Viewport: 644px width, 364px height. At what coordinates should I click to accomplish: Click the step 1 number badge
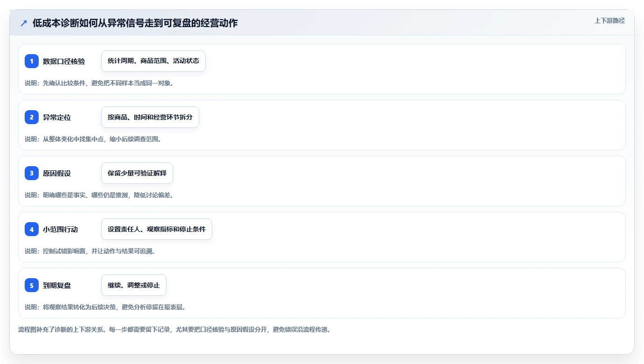[x=32, y=61]
